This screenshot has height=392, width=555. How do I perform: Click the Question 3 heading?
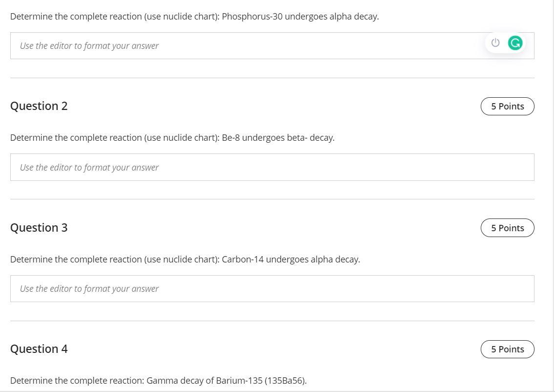[x=39, y=228]
